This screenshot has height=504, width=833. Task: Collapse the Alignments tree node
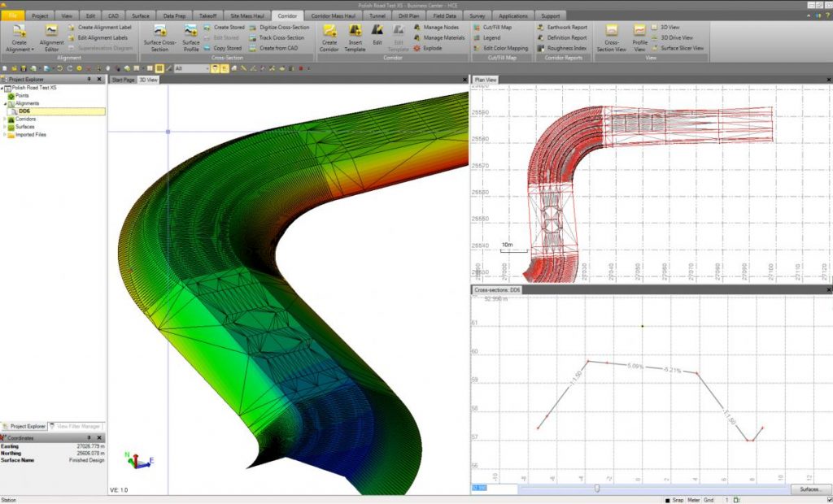pos(5,103)
